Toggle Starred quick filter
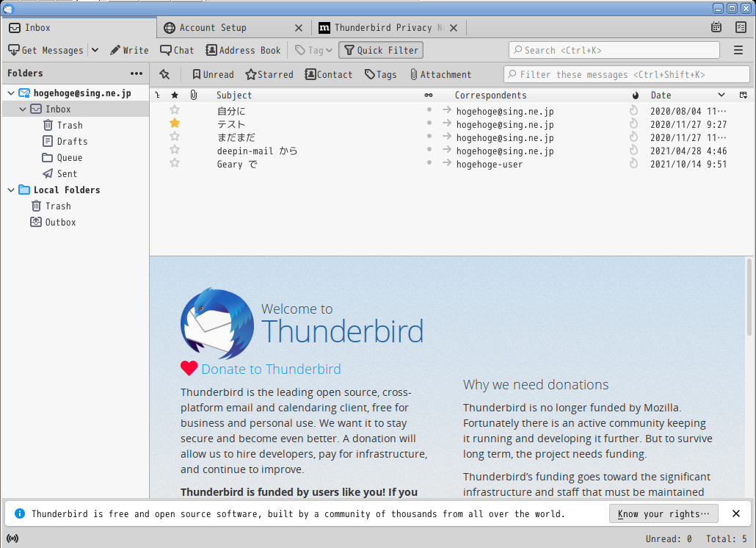This screenshot has width=756, height=548. [x=269, y=74]
